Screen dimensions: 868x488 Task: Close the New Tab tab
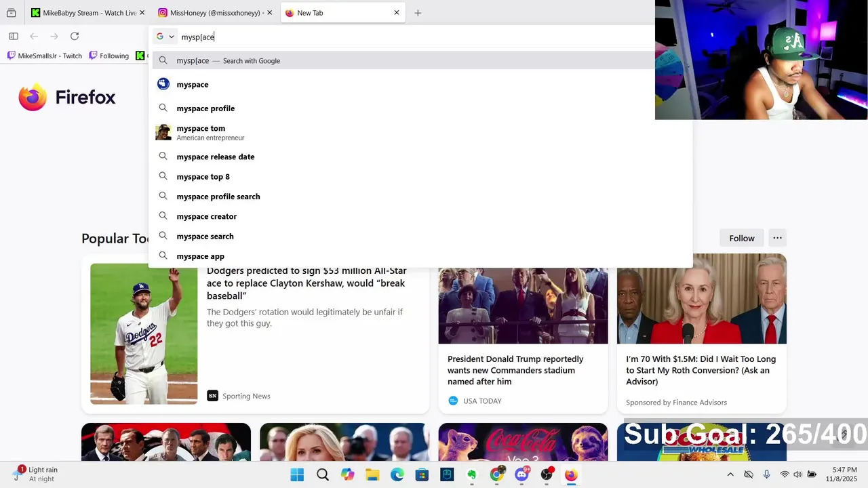(x=397, y=13)
